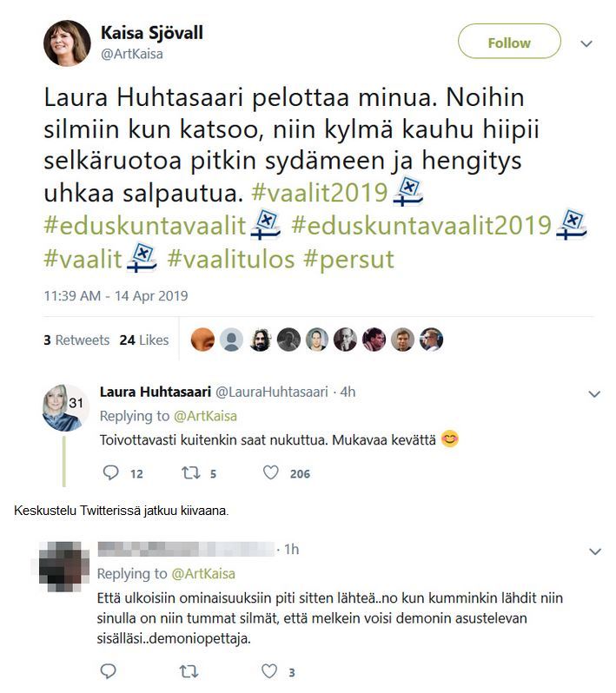The image size is (616, 693).
Task: Open the #vaalit2019 hashtag
Action: click(319, 193)
